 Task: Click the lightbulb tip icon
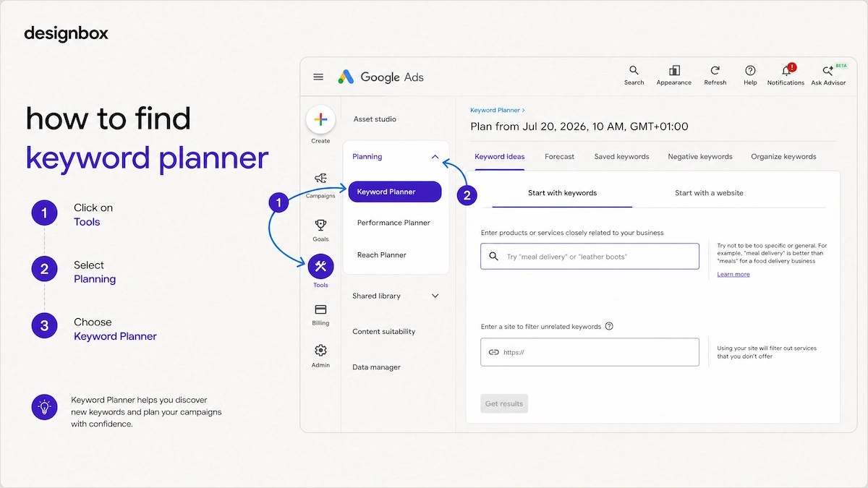[x=44, y=407]
